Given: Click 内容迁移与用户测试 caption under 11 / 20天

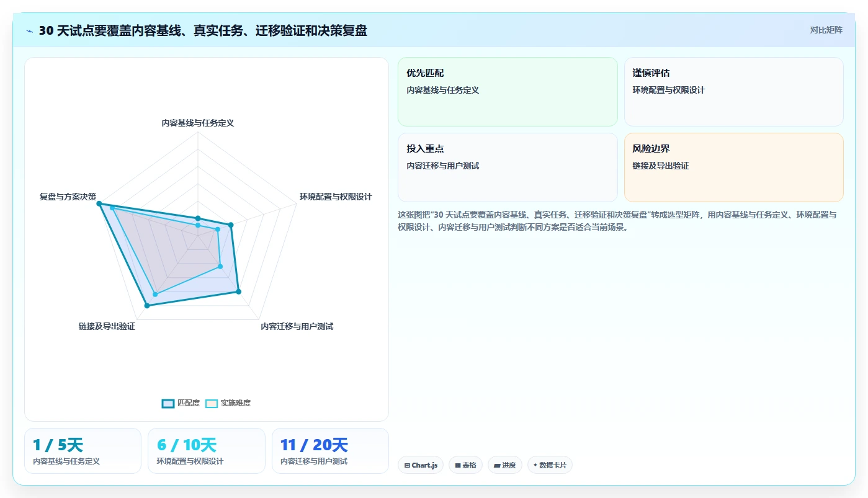Looking at the screenshot, I should coord(314,461).
